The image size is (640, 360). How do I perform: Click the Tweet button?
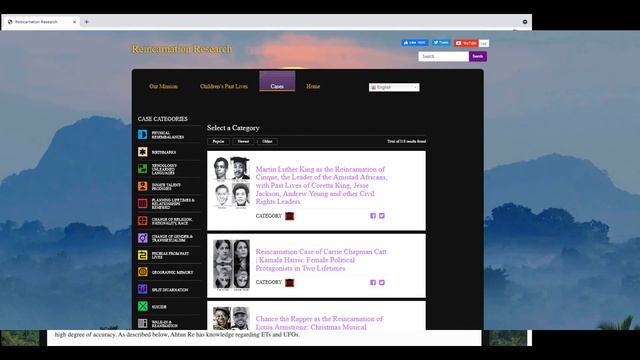[x=441, y=42]
